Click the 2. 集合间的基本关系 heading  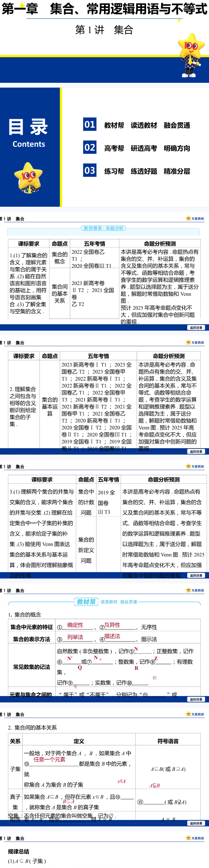[x=32, y=728]
